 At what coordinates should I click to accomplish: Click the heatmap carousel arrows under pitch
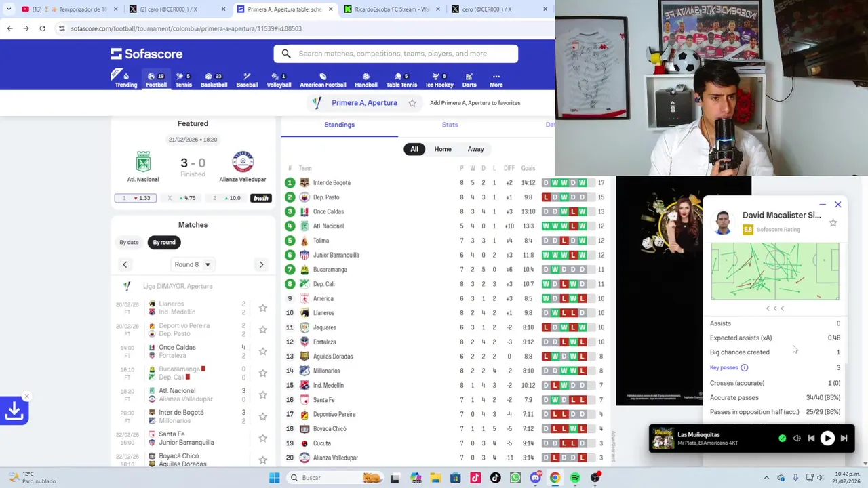775,308
